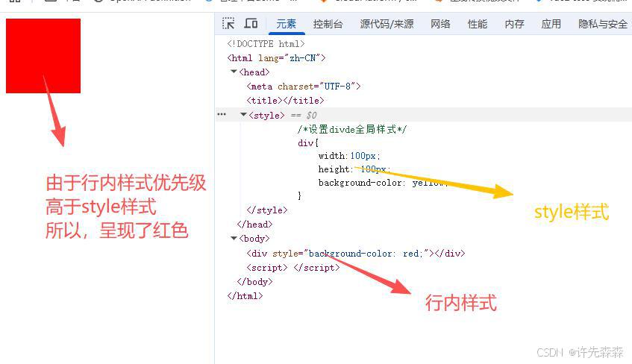Select the script element node

293,267
